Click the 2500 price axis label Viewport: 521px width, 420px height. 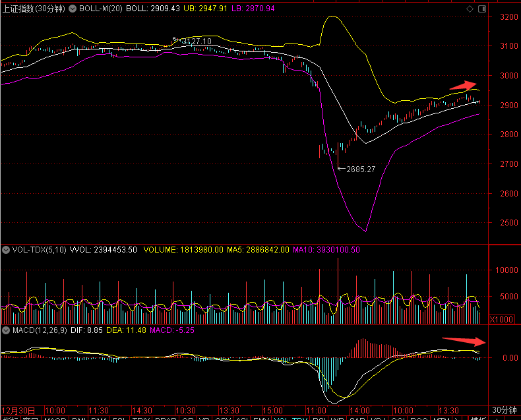pyautogui.click(x=509, y=223)
